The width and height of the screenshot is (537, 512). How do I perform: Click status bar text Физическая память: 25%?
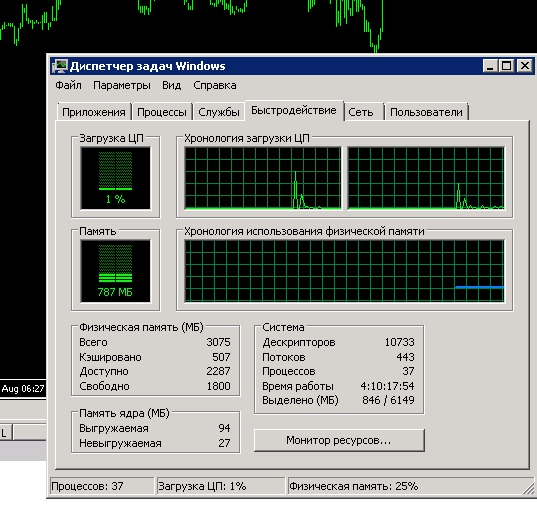[353, 486]
